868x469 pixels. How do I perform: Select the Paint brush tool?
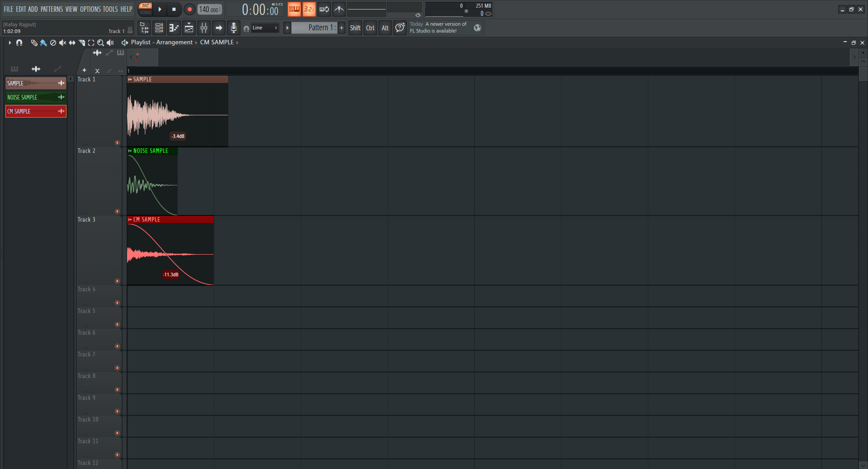pyautogui.click(x=43, y=43)
